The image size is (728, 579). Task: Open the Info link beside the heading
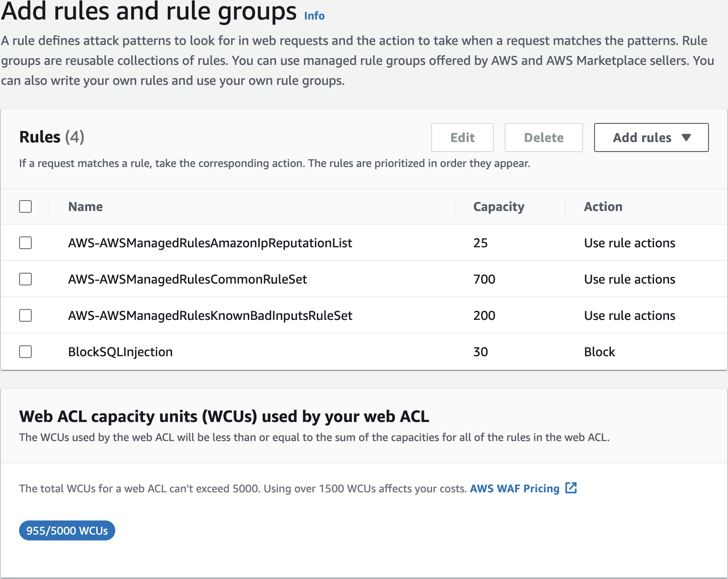pos(314,16)
